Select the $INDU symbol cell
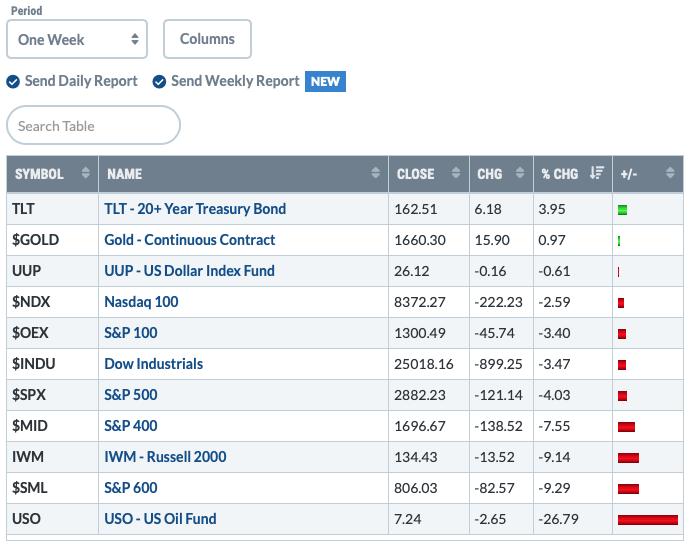The image size is (691, 544). 52,364
